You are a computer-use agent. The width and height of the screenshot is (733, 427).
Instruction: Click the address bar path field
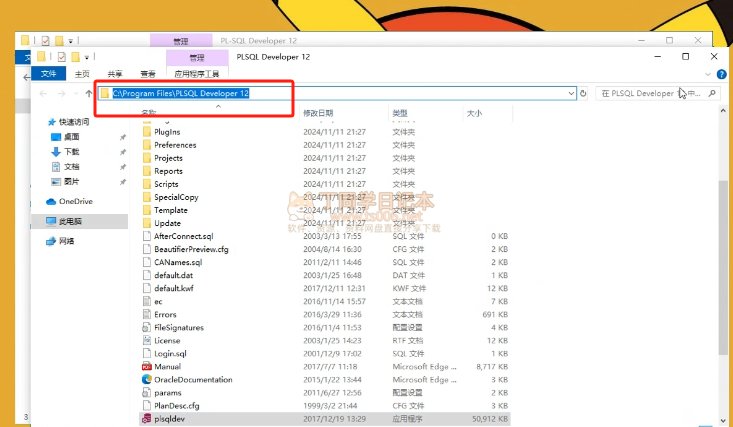pos(337,94)
